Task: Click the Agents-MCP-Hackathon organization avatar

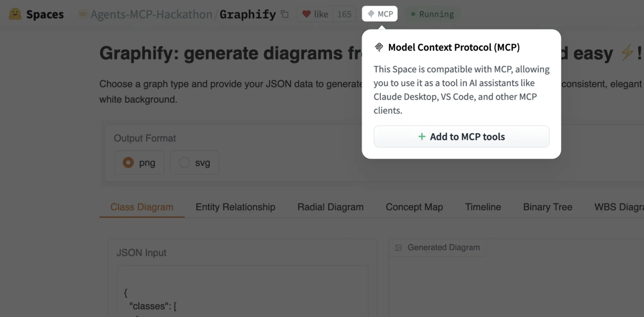Action: (83, 14)
